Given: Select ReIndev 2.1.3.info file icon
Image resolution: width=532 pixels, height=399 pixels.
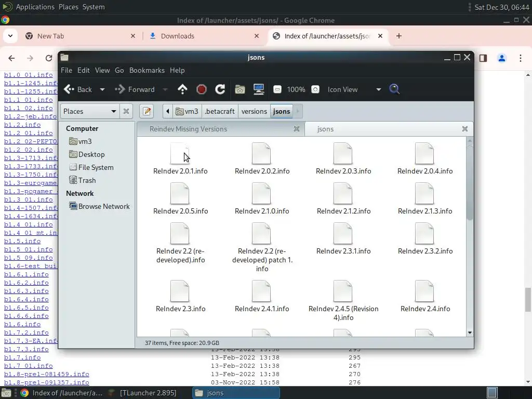Looking at the screenshot, I should pos(424,193).
